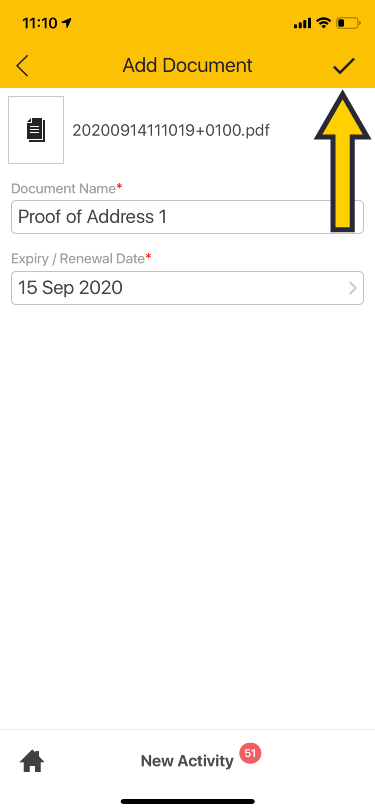Open the New Activity tab
This screenshot has width=375, height=812.
[188, 761]
